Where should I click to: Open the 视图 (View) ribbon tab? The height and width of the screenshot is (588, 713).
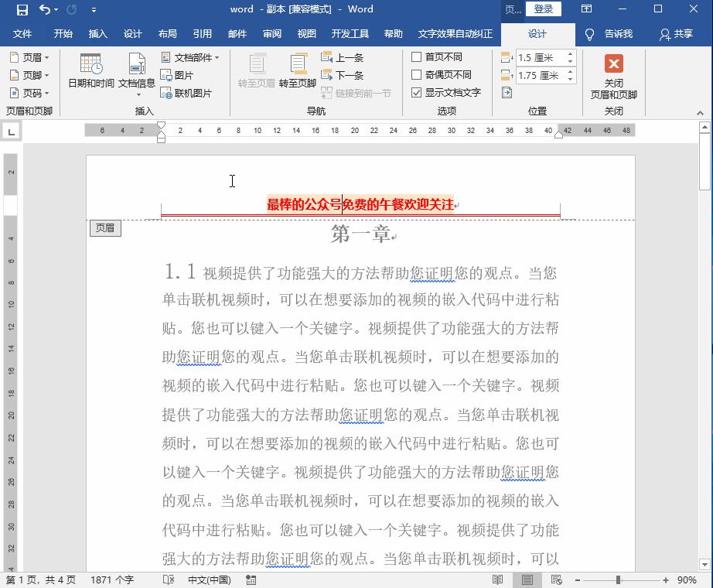coord(306,33)
